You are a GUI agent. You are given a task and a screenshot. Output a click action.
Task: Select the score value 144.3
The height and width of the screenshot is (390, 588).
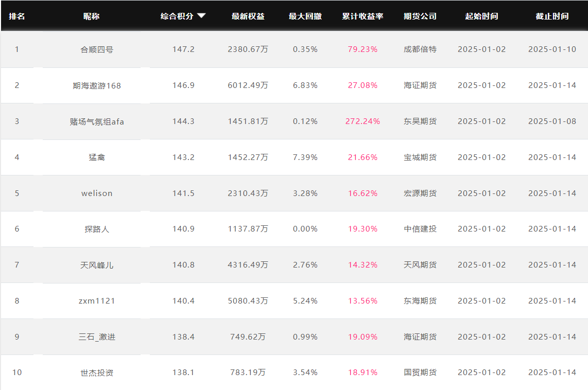pyautogui.click(x=183, y=121)
